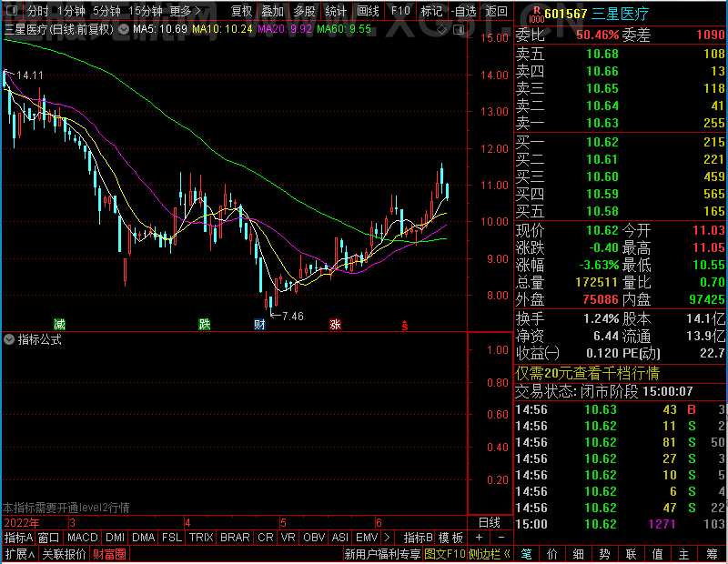Click the 模板 template button
This screenshot has height=564, width=728.
pyautogui.click(x=450, y=537)
